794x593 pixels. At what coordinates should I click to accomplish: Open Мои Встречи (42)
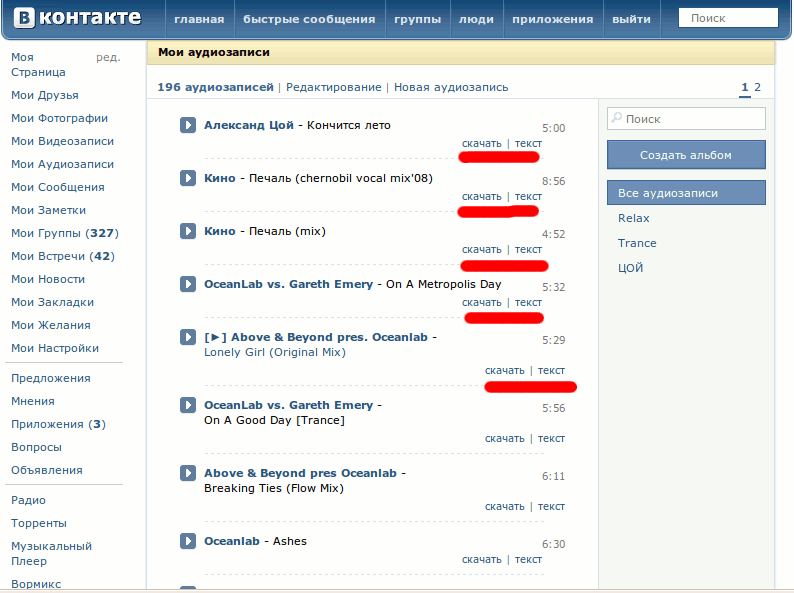click(63, 256)
